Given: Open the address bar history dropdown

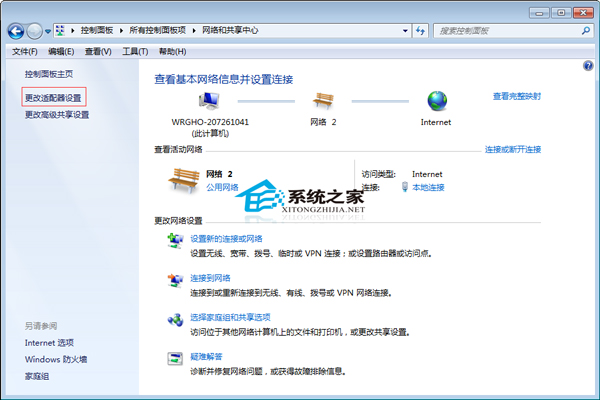Looking at the screenshot, I should tap(405, 31).
